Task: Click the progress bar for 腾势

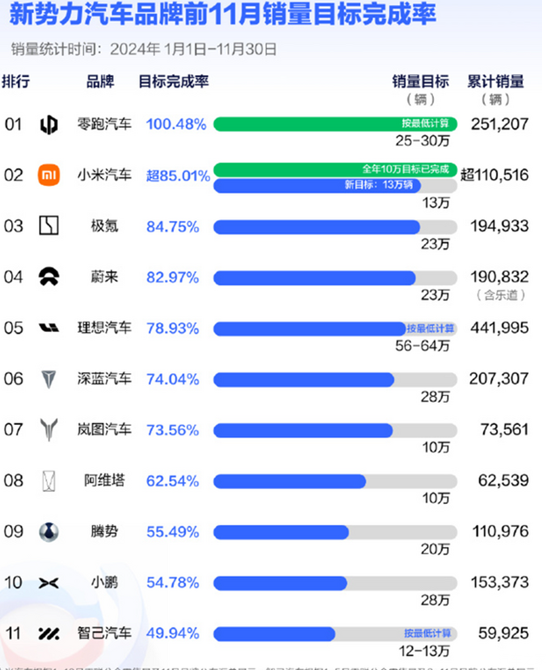Action: click(335, 532)
